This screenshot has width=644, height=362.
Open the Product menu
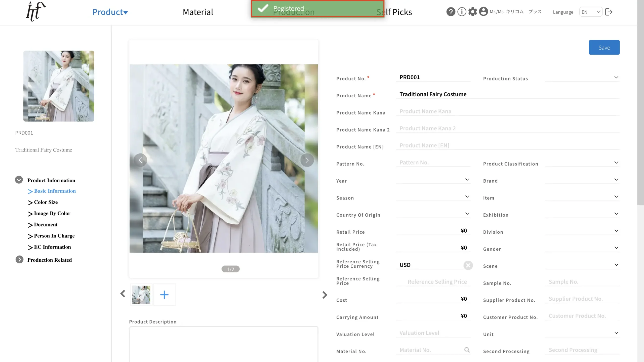pos(110,12)
